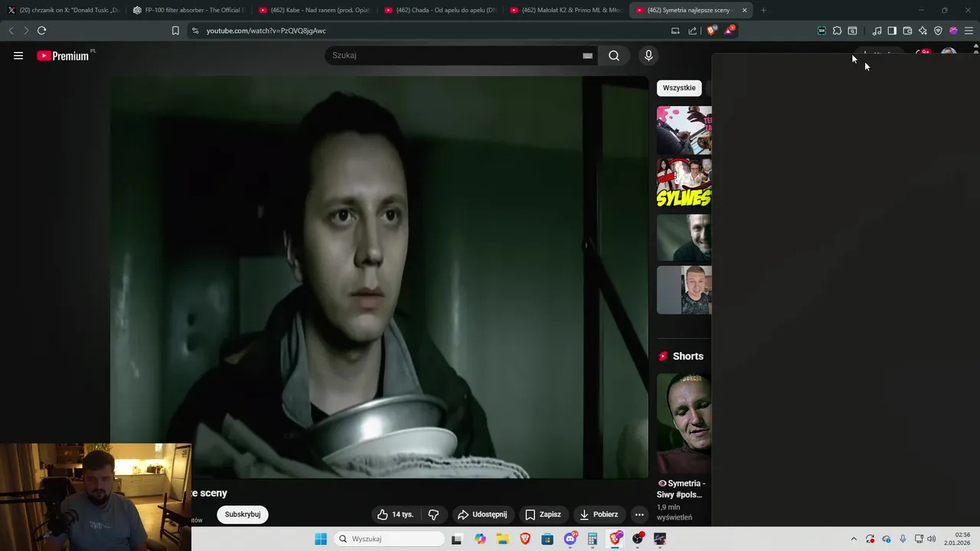Open the Brave main hamburger menu

[x=969, y=31]
